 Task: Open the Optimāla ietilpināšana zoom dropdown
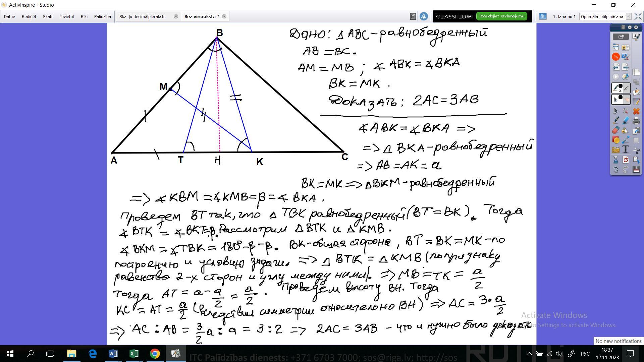629,16
